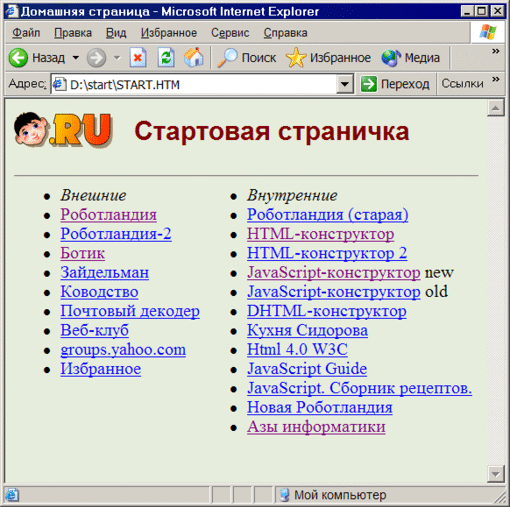The image size is (510, 507).
Task: Click the Переход go button
Action: pyautogui.click(x=395, y=84)
